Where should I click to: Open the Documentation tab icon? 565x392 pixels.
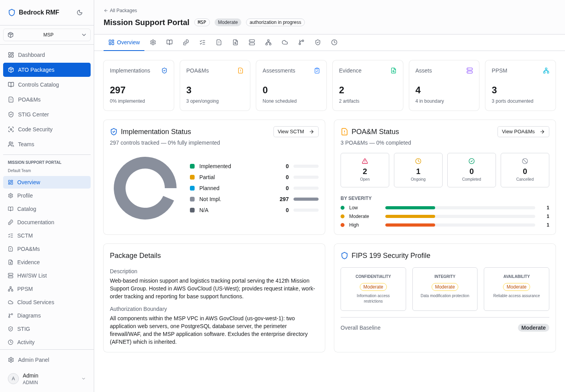click(186, 42)
